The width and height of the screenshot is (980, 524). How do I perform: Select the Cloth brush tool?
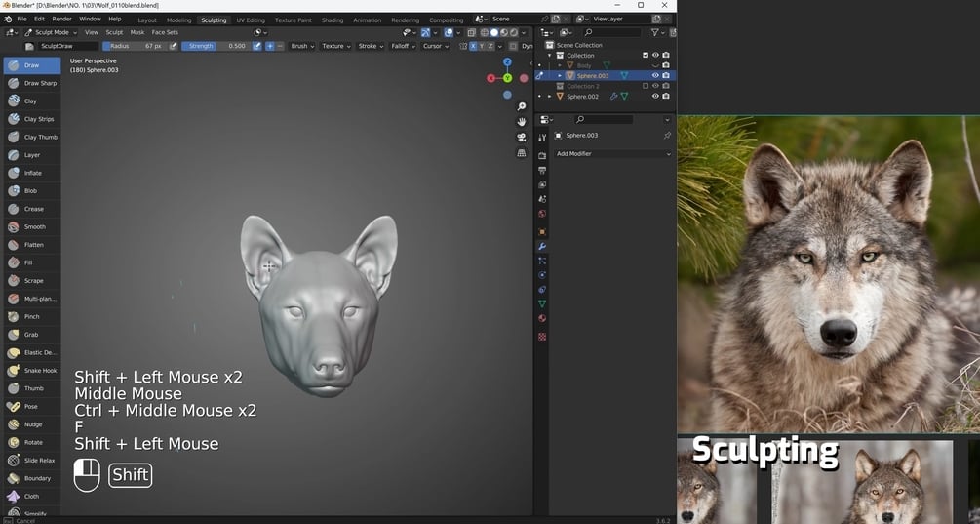pos(32,497)
